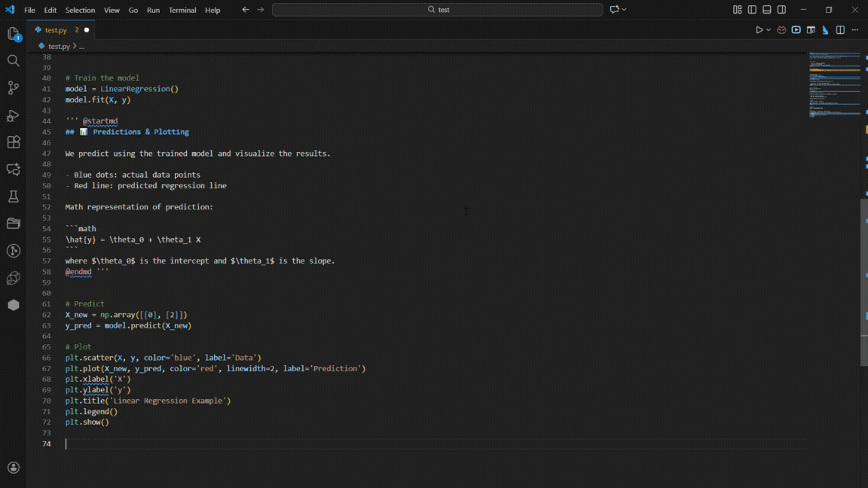Open the Copilot chat icon beside search
The width and height of the screenshot is (868, 488).
614,9
